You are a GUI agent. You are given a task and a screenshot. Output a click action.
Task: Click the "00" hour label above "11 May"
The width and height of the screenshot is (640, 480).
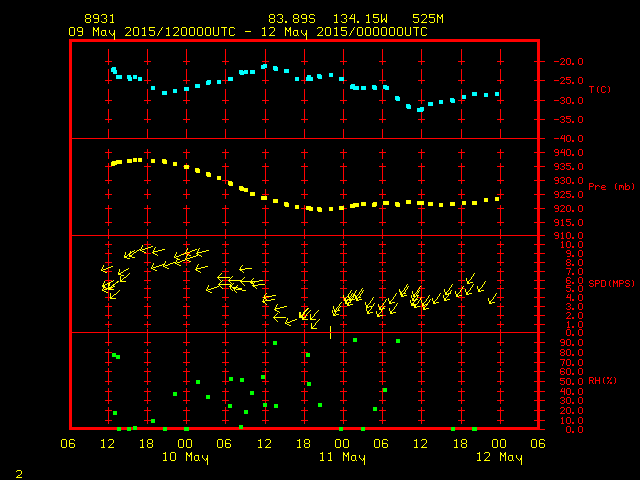click(x=342, y=444)
